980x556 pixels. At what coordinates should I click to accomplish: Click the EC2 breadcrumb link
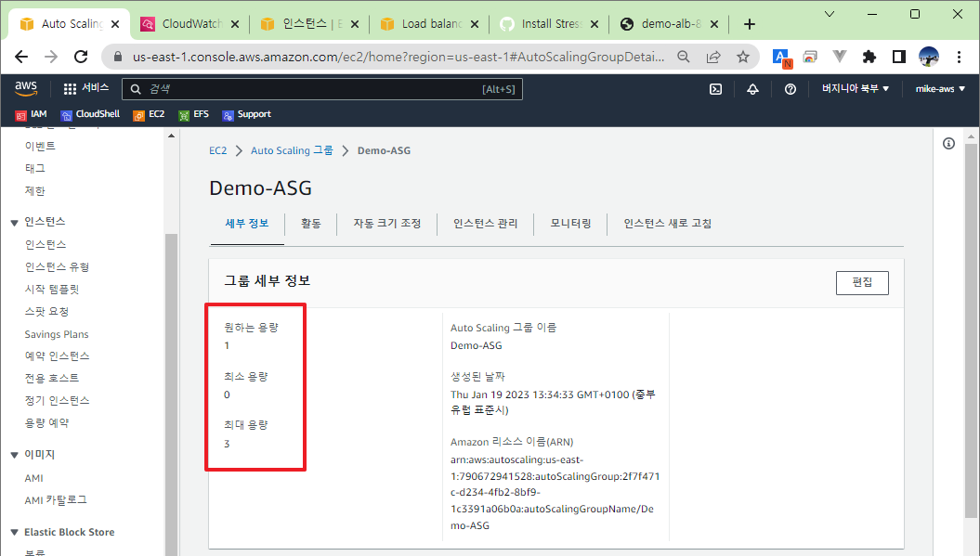[217, 150]
